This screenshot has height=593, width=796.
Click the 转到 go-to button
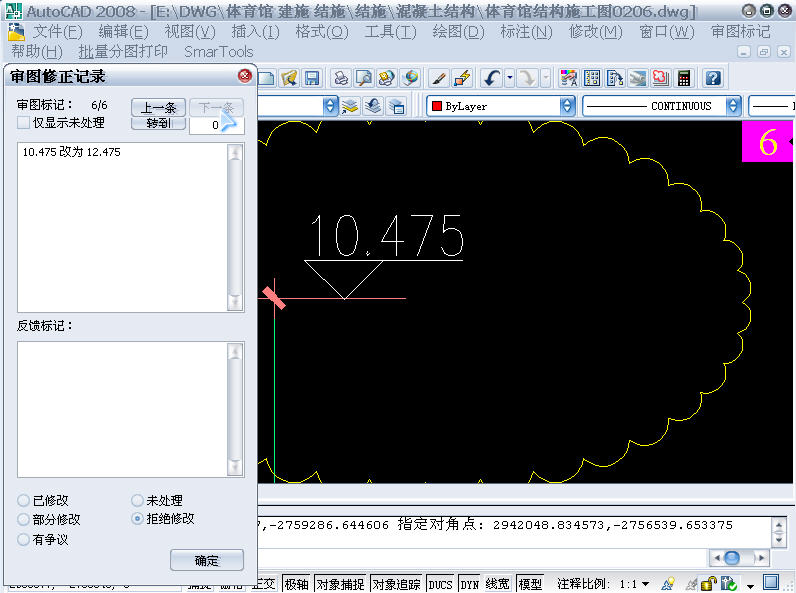pos(158,123)
